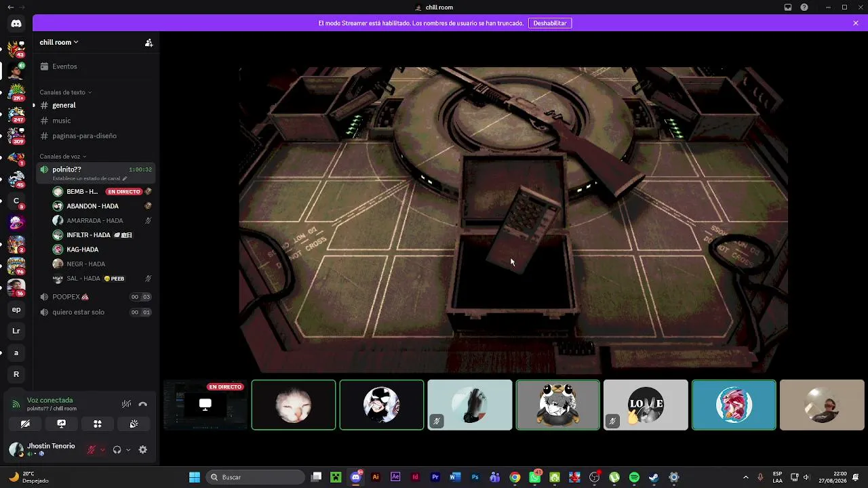Open Steam from the taskbar

[x=654, y=477]
